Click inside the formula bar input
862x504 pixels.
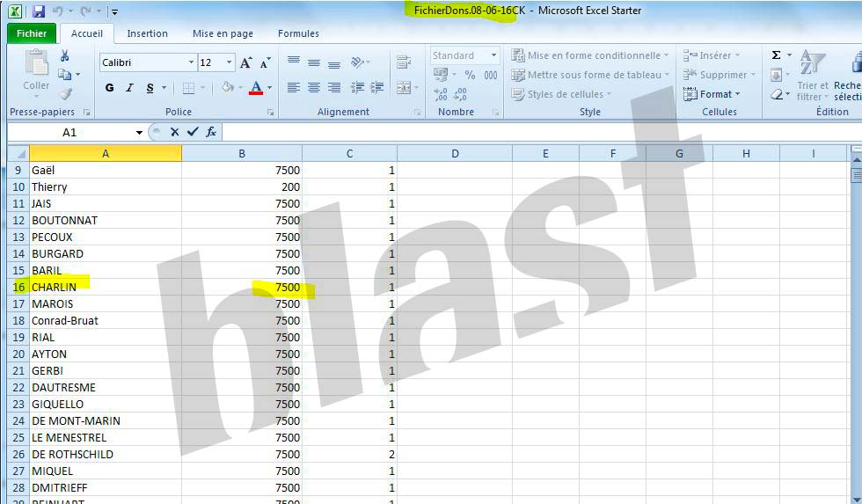(x=542, y=133)
